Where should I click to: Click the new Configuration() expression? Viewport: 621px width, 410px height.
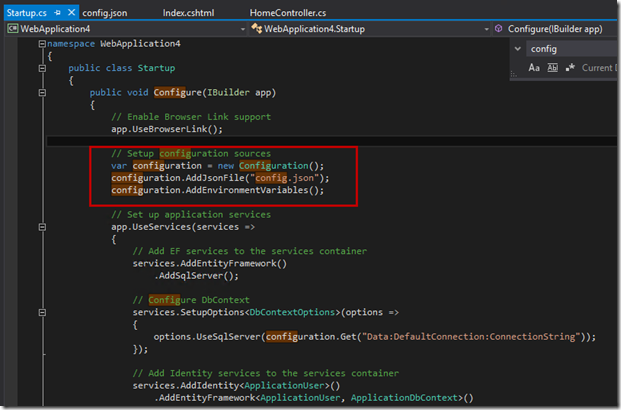click(x=270, y=166)
